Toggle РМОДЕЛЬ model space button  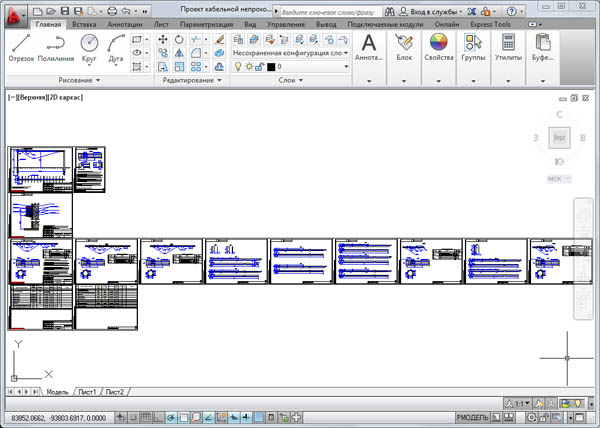[472, 416]
